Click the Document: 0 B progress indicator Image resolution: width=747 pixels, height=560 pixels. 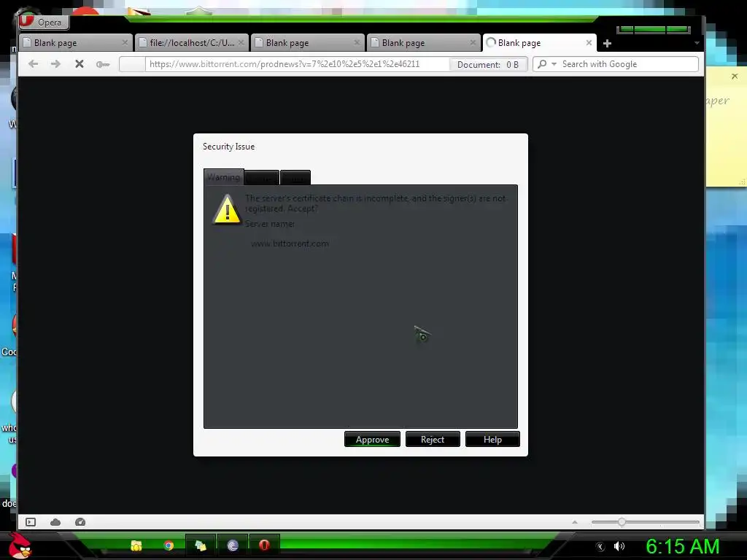click(x=488, y=64)
